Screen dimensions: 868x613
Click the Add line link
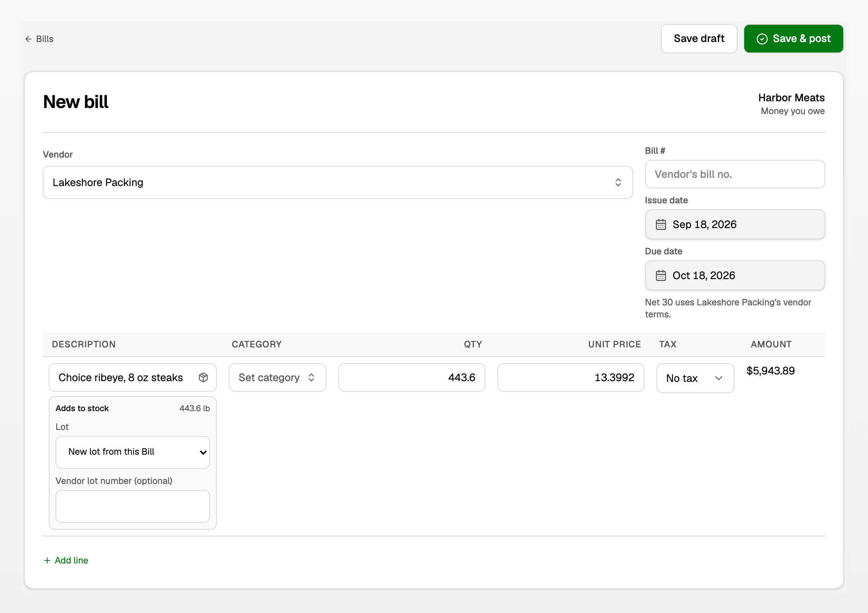(x=66, y=560)
